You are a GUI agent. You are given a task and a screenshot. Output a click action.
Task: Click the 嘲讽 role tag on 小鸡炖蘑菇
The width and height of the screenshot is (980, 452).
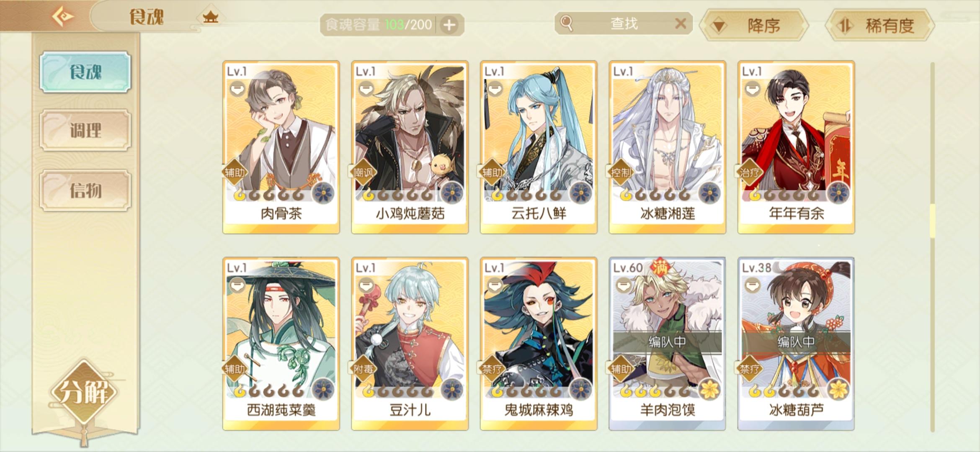point(363,172)
